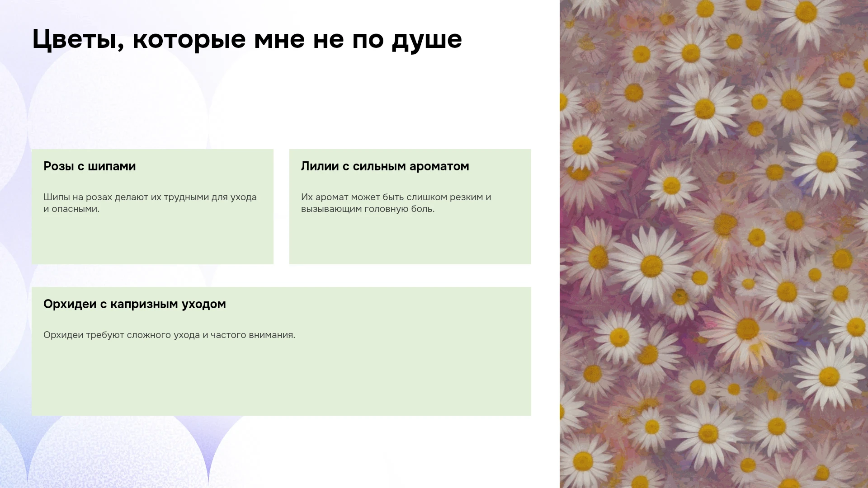
Task: Click the heading "Лилии с сильным ароматом"
Action: coord(385,166)
